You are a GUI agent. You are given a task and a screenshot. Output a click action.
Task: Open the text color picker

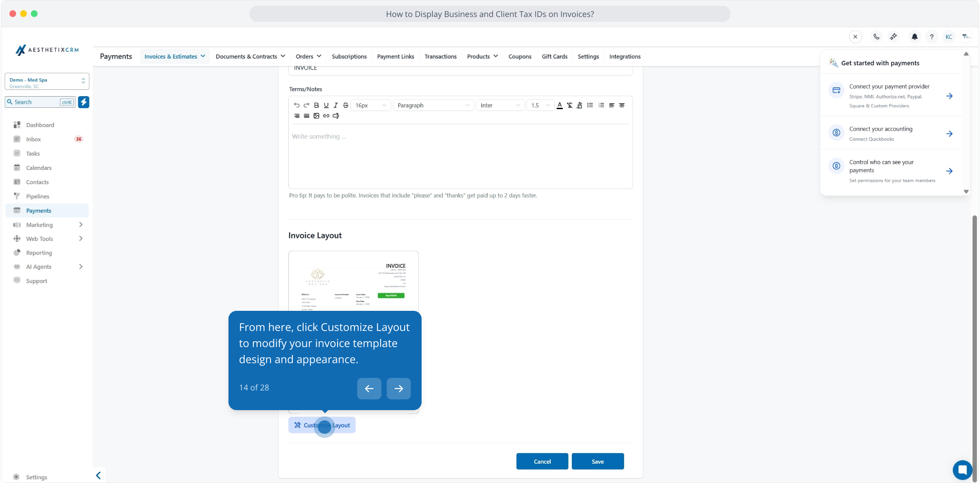(x=560, y=106)
